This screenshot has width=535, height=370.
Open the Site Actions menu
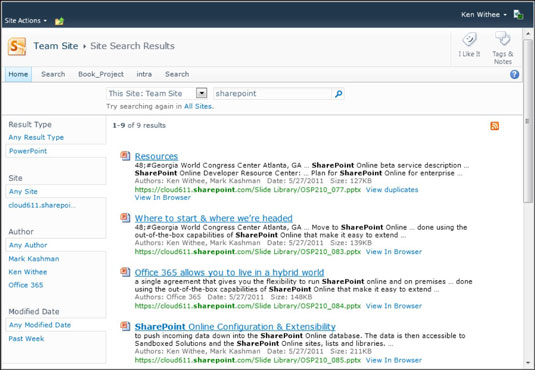click(x=26, y=21)
